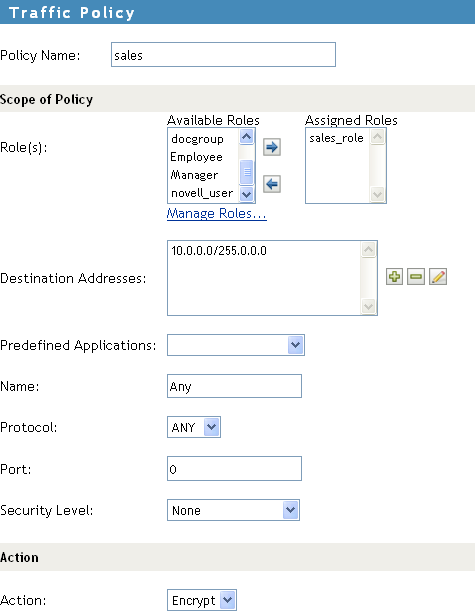Add a destination address with plus icon

tap(394, 277)
